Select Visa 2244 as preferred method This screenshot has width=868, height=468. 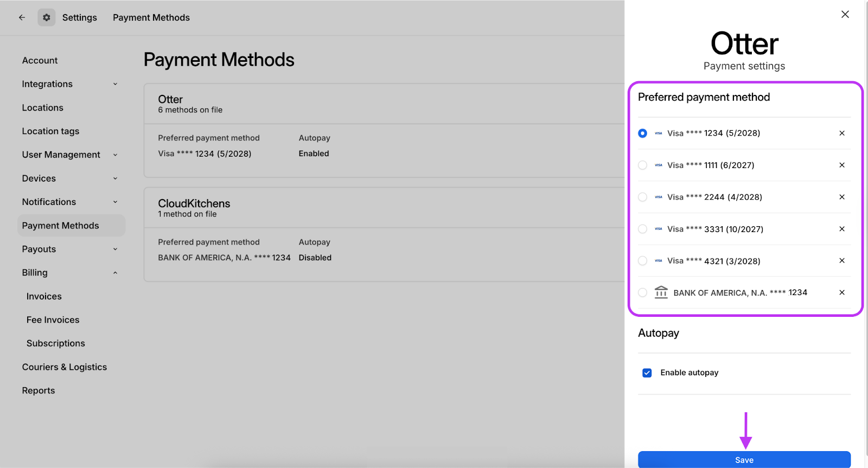pyautogui.click(x=642, y=197)
